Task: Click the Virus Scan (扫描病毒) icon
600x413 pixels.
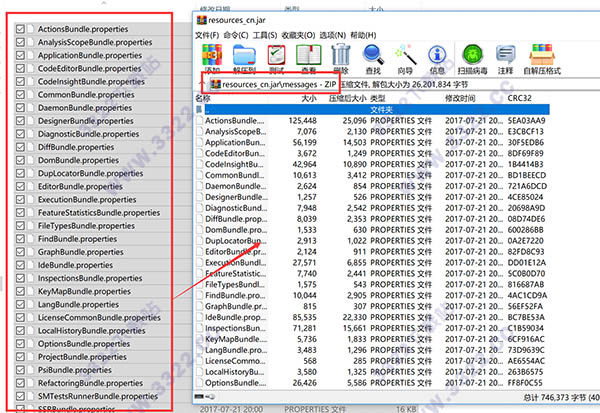Action: pyautogui.click(x=473, y=55)
